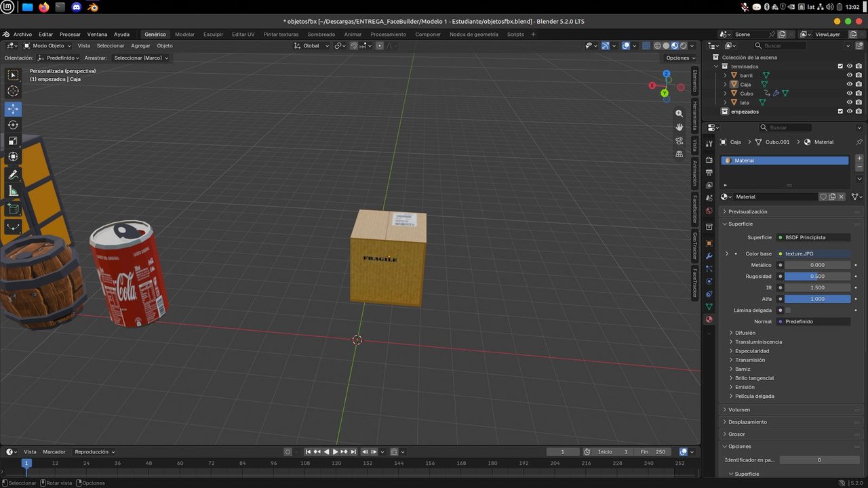Open the Normal Predefinido dropdown
This screenshot has height=488, width=868.
814,321
